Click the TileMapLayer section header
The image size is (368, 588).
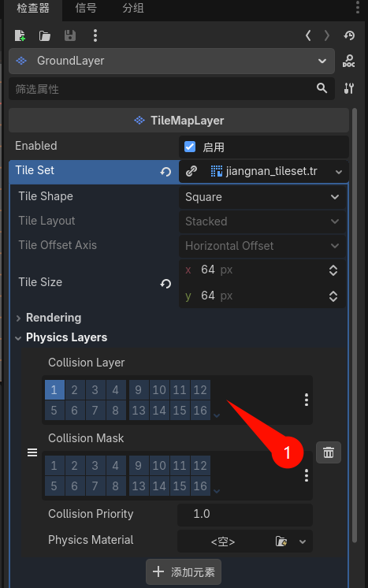[x=179, y=121]
